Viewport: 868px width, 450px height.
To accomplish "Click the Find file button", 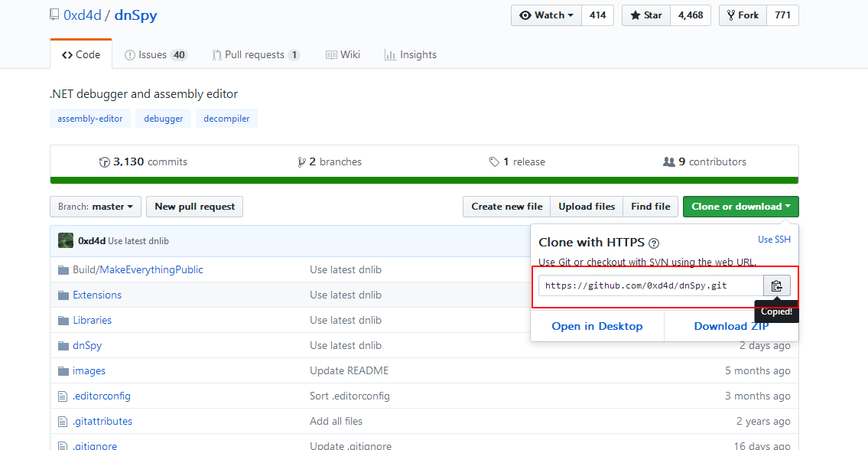I will [651, 207].
